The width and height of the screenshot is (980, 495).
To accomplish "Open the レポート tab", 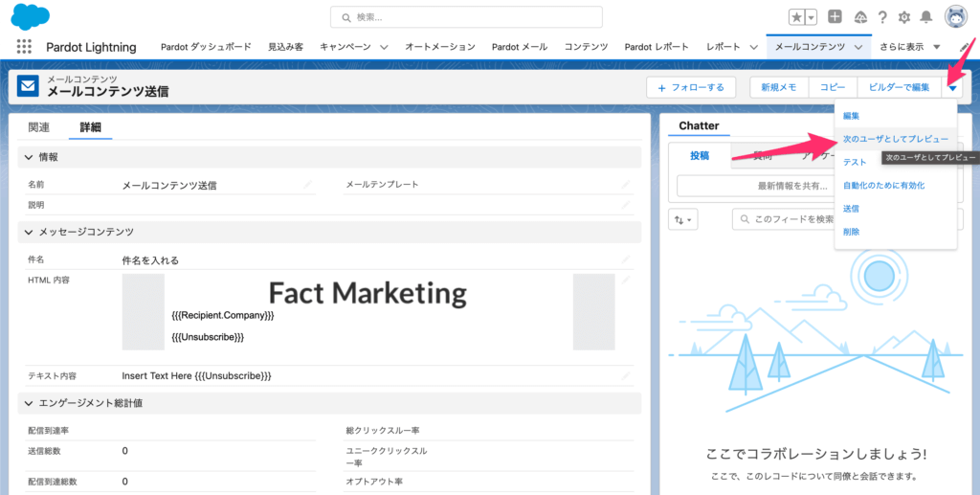I will click(724, 47).
